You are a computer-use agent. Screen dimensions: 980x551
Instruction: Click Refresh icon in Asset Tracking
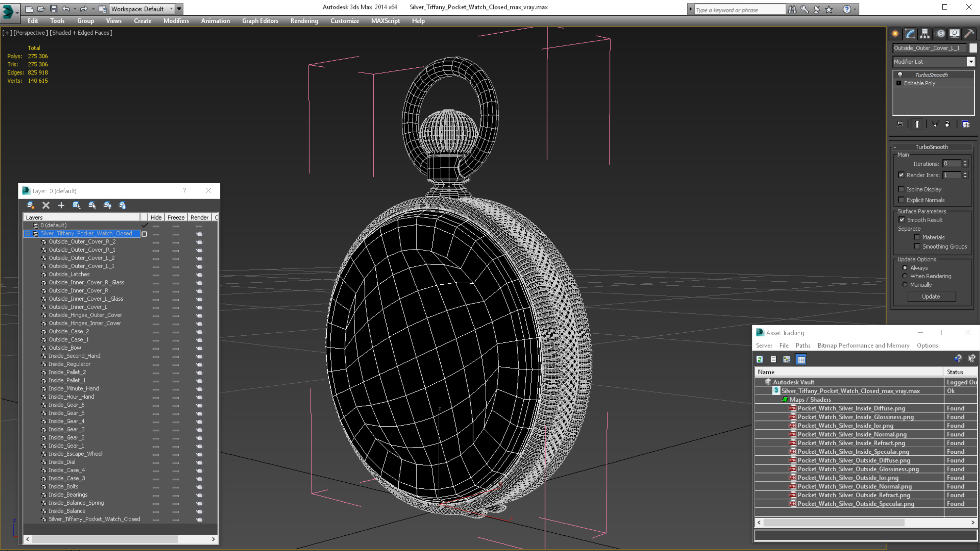point(760,360)
